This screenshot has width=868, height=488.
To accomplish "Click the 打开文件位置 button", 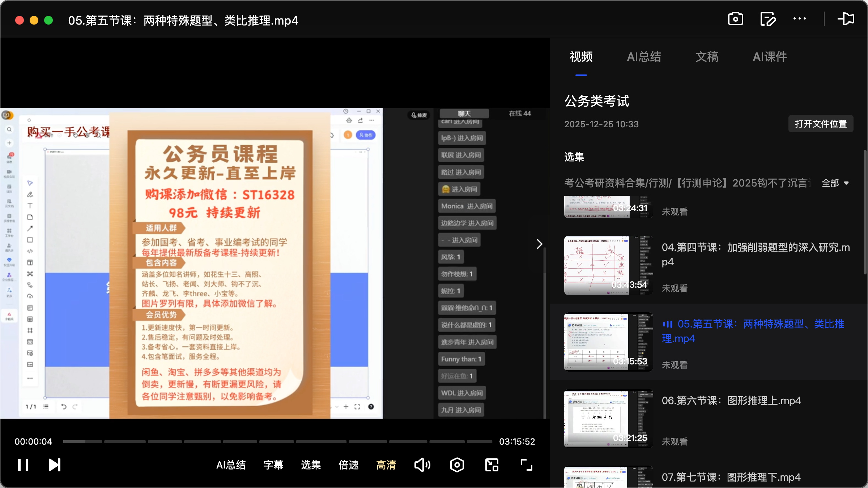I will coord(820,124).
